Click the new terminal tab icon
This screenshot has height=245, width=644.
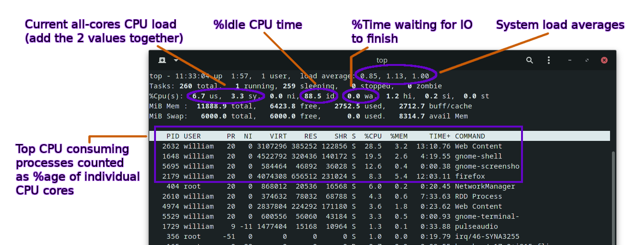pos(162,60)
